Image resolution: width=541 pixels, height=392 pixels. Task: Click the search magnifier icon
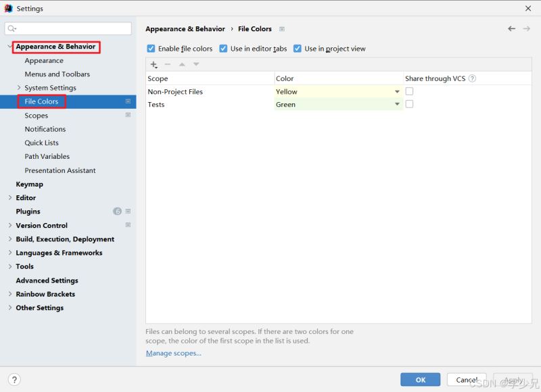[x=11, y=28]
